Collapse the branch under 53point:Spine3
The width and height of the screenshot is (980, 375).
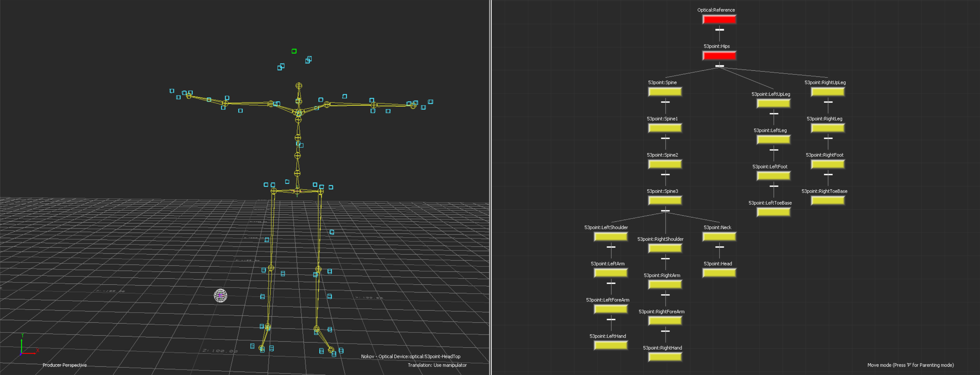(665, 211)
